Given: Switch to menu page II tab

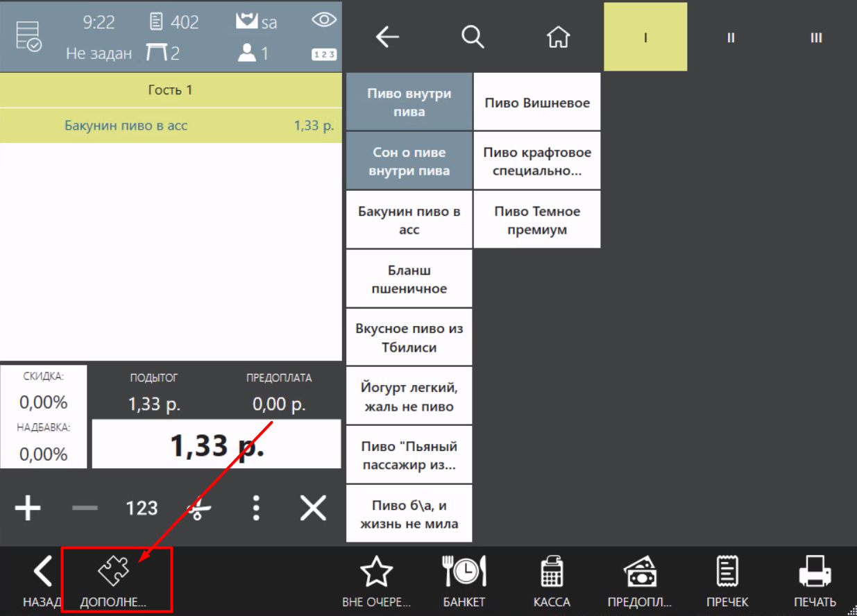Looking at the screenshot, I should (731, 37).
